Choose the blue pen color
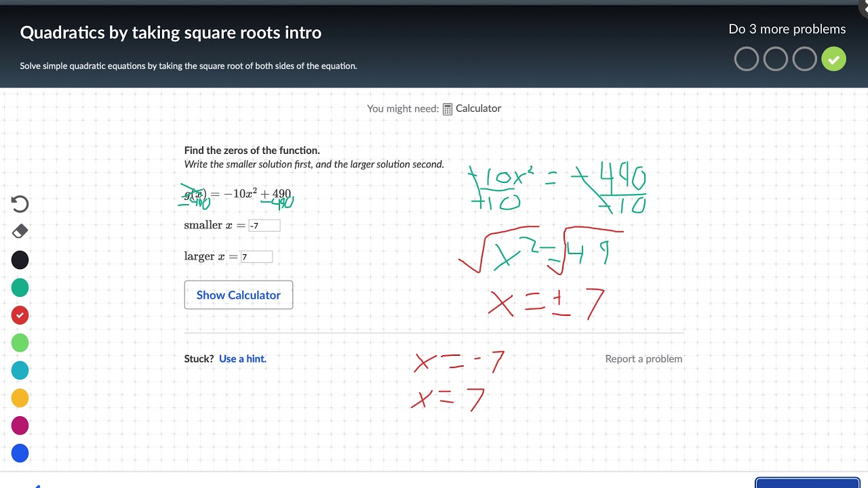The image size is (868, 488). [20, 453]
